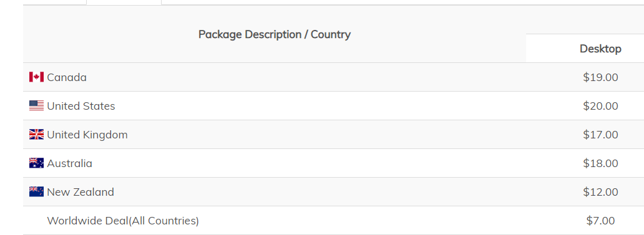
Task: Click the $7.00 Worldwide Deal price
Action: (600, 221)
